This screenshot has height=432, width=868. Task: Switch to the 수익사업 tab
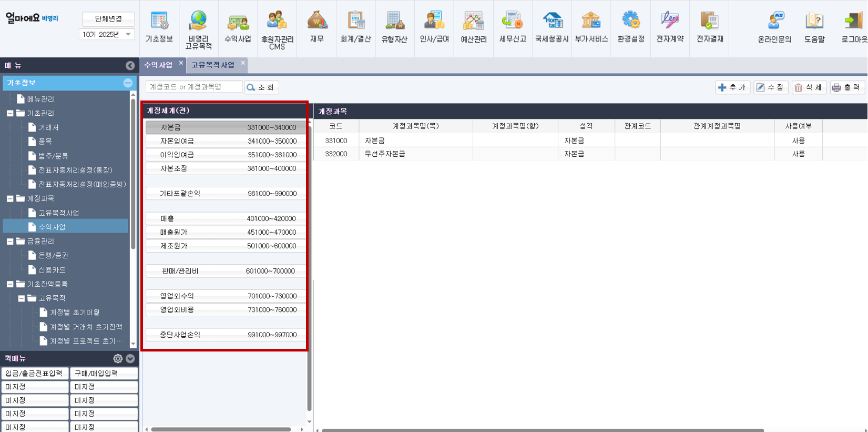[158, 65]
